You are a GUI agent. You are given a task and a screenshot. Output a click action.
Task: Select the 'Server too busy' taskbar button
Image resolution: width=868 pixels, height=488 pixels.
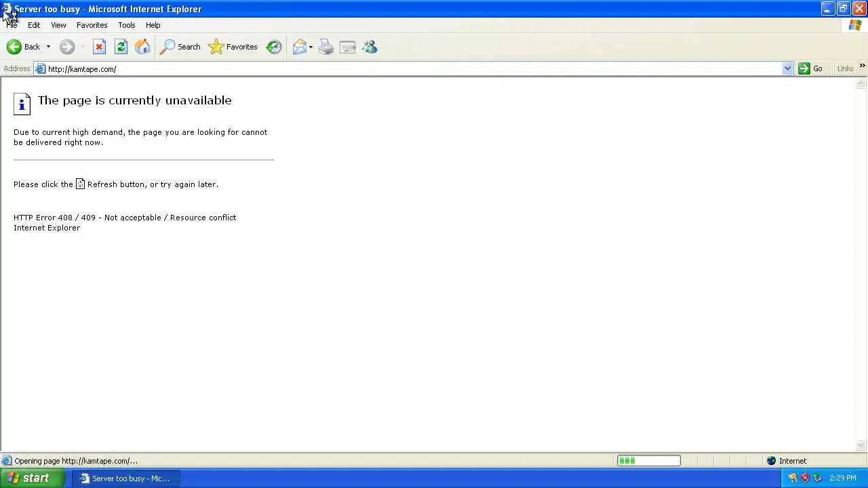pyautogui.click(x=126, y=479)
